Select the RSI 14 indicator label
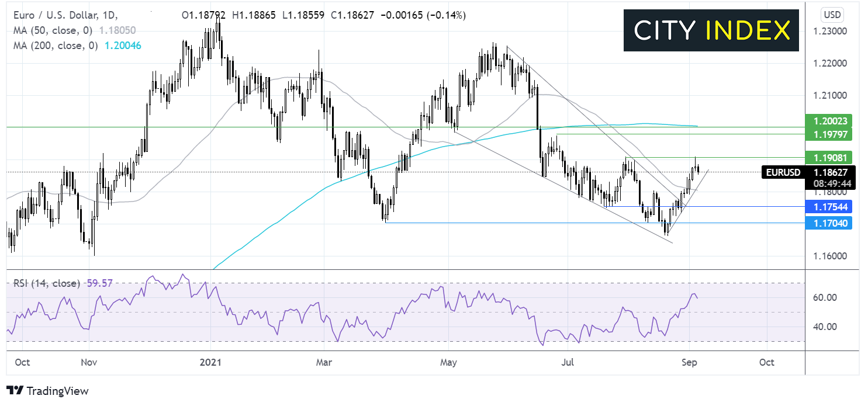Viewport: 868px width, 406px height. (x=46, y=283)
